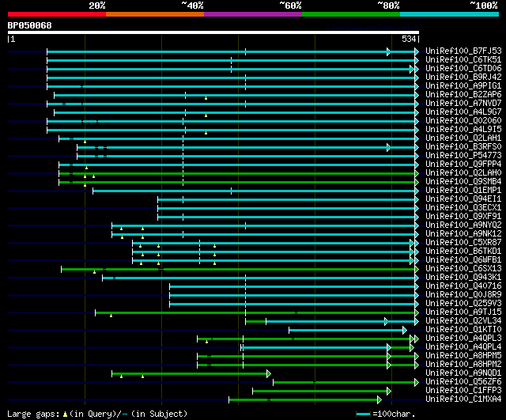Click the purple ~60% identity color segment

[x=253, y=14]
